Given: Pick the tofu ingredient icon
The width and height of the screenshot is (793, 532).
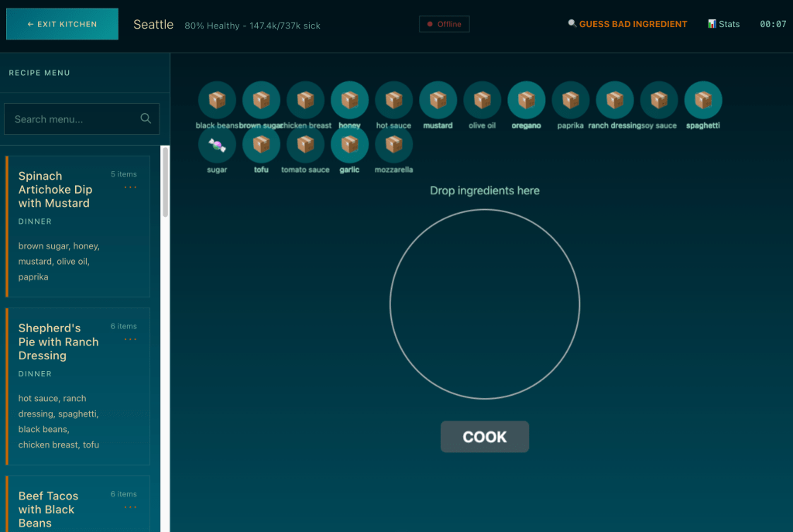Looking at the screenshot, I should (261, 145).
